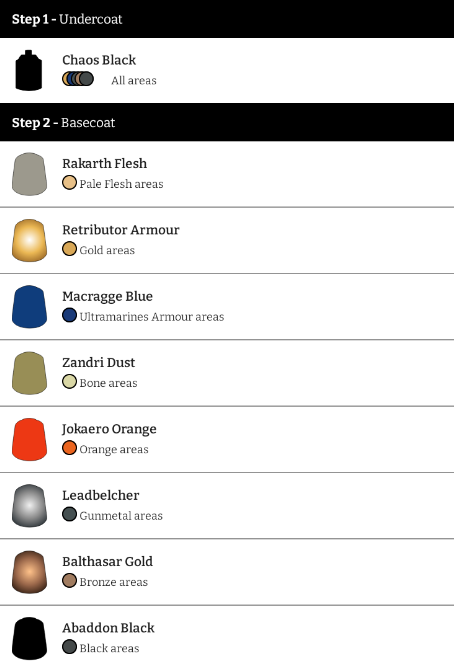The image size is (454, 670).
Task: Click the Zandri Dust paint pot icon
Action: [x=29, y=373]
